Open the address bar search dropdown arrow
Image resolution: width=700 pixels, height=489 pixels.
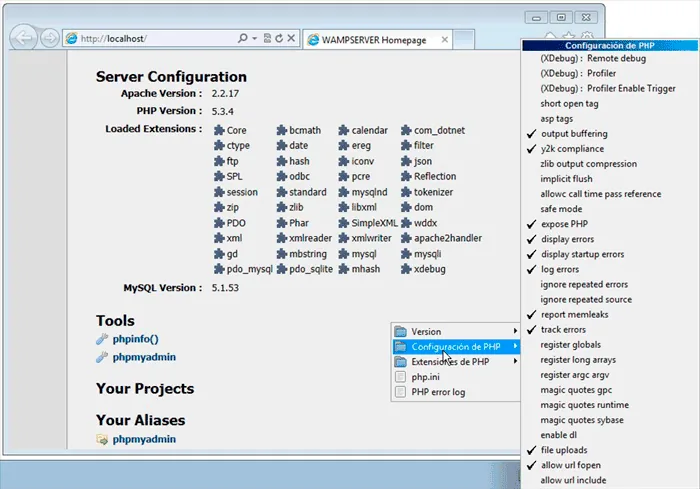click(x=254, y=38)
